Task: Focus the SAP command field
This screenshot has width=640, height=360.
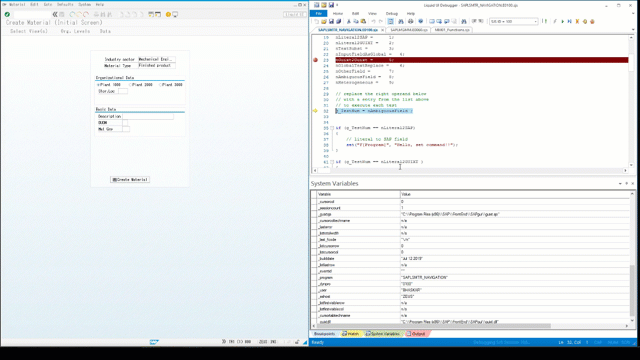Action: pos(31,14)
